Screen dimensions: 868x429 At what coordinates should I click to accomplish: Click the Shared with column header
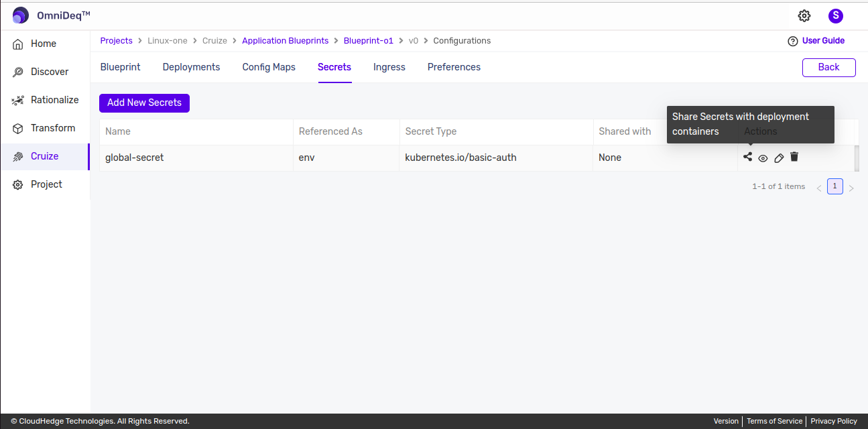coord(625,131)
